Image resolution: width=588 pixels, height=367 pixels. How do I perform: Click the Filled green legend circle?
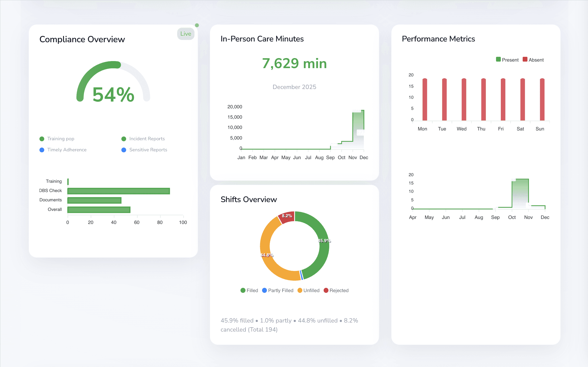(243, 290)
